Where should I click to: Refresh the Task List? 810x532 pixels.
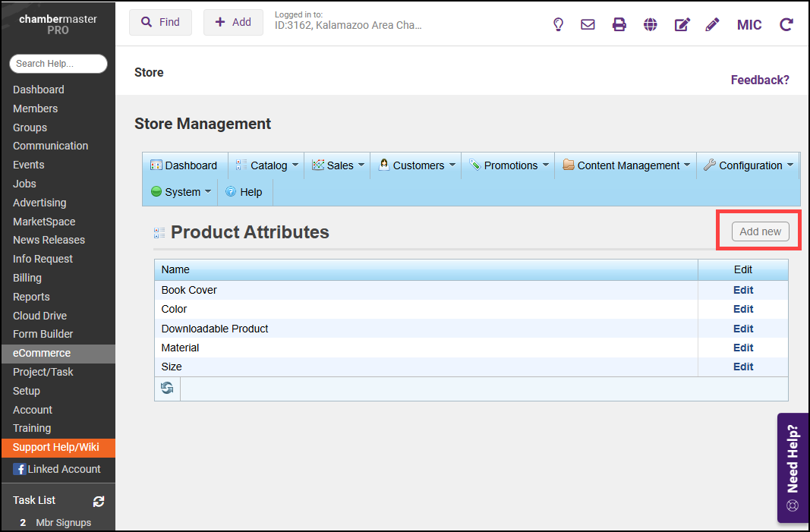[99, 501]
